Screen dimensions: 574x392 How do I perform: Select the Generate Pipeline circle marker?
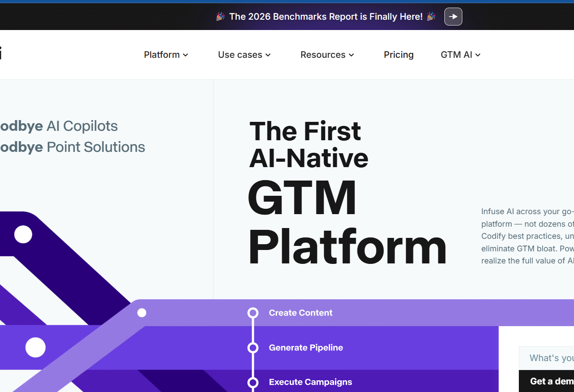click(253, 348)
